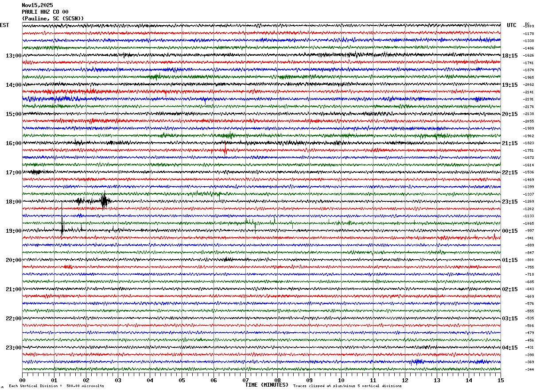Click minute tick label 00 on the axis
The height and width of the screenshot is (392, 536).
22,380
